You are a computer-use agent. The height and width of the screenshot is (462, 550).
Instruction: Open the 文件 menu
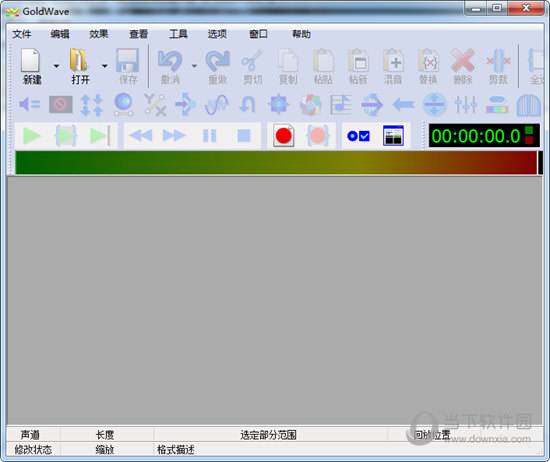pyautogui.click(x=22, y=34)
